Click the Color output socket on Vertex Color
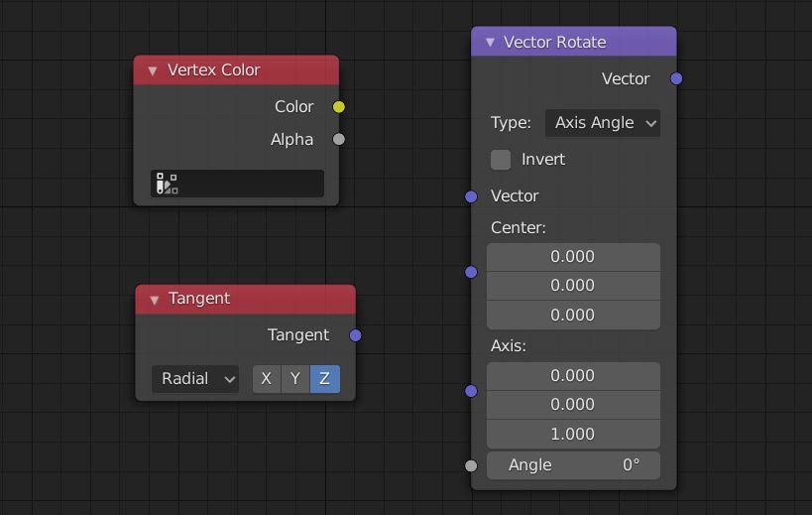The height and width of the screenshot is (515, 812). (x=339, y=107)
